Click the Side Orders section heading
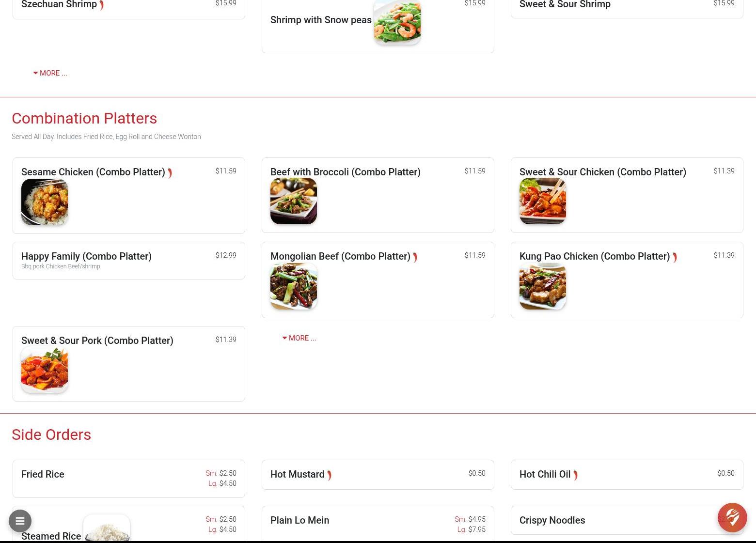This screenshot has height=543, width=756. [51, 434]
